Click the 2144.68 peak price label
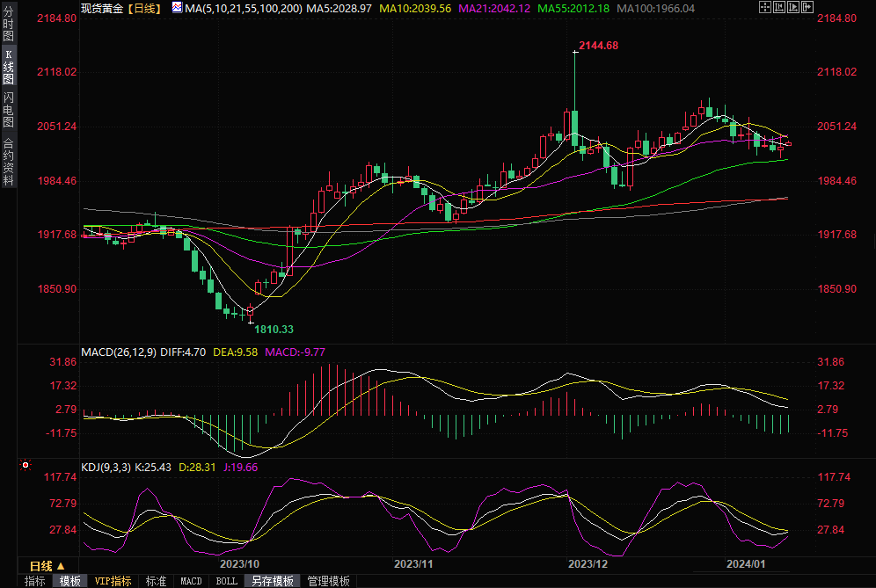The height and width of the screenshot is (588, 876). pos(598,46)
